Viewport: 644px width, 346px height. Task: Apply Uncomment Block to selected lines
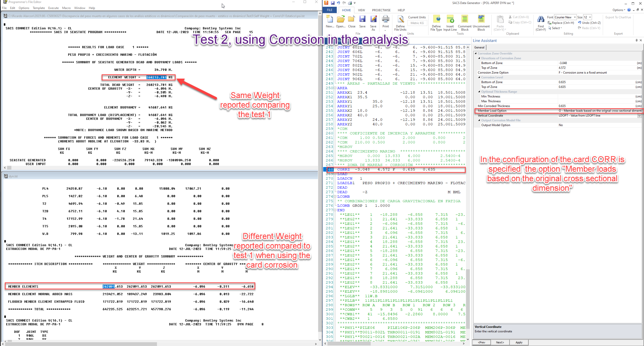[x=481, y=23]
